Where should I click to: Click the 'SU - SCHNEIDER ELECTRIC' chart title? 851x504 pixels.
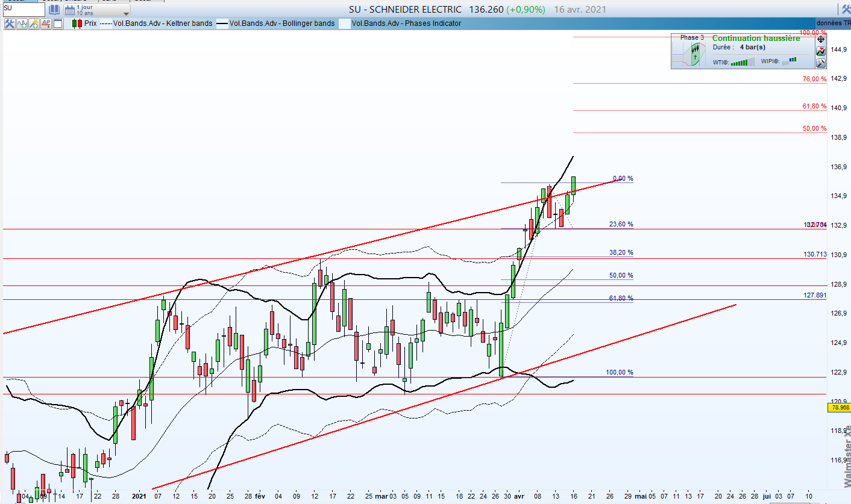click(x=405, y=10)
